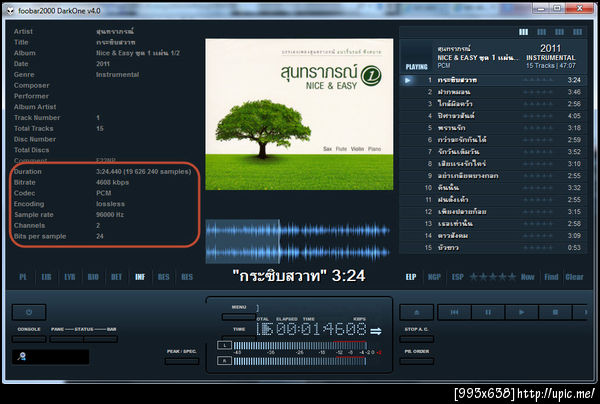Select track 12 lasting 3:15
The height and width of the screenshot is (404, 600).
point(493,212)
